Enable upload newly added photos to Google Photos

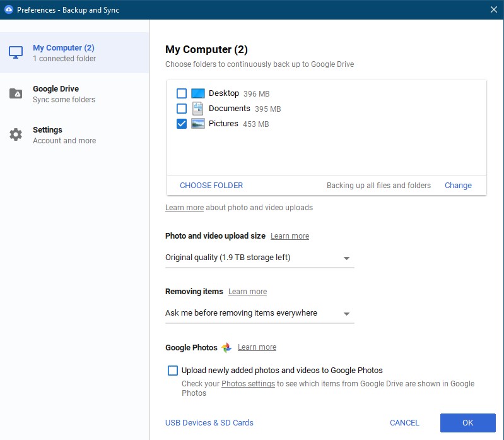pyautogui.click(x=173, y=370)
